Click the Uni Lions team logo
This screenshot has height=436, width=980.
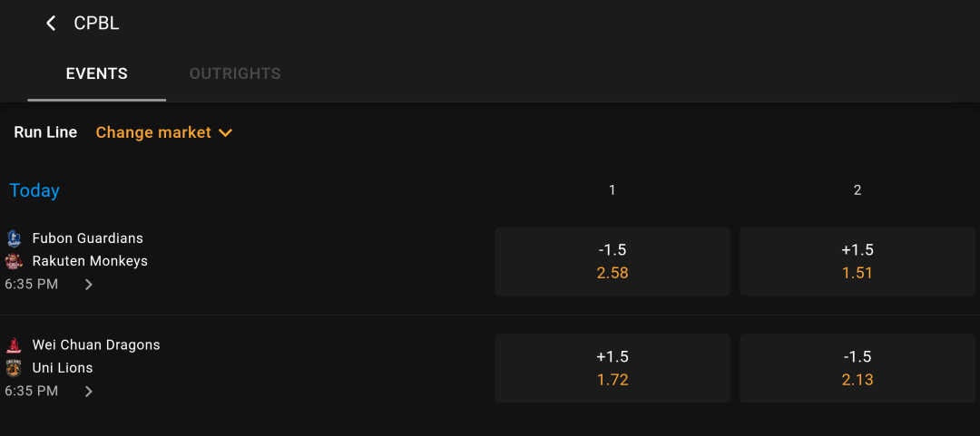pyautogui.click(x=14, y=368)
